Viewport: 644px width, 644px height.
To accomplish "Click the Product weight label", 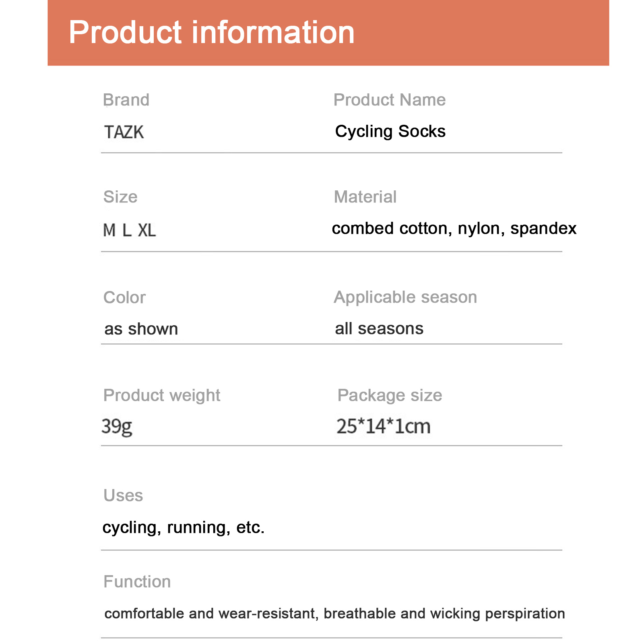I will 162,395.
